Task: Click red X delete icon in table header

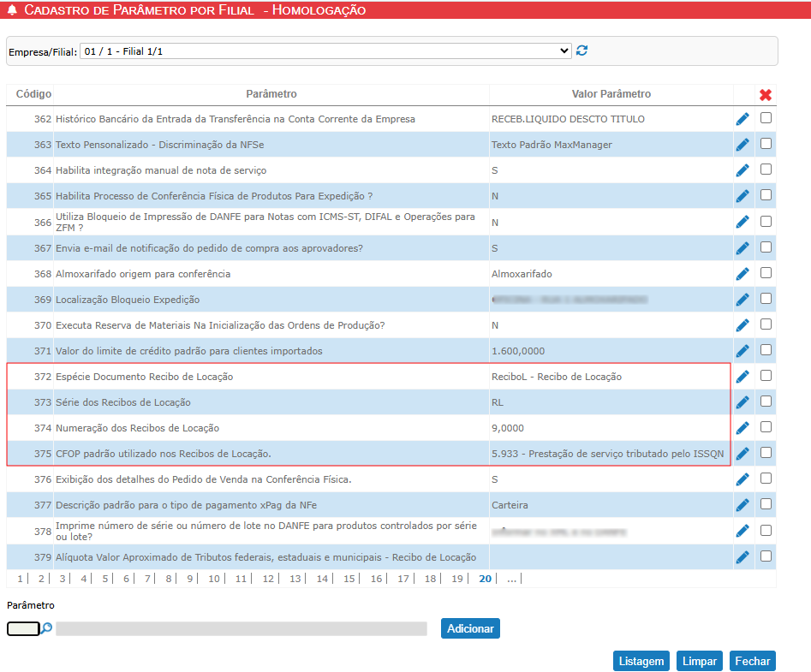Action: (766, 95)
